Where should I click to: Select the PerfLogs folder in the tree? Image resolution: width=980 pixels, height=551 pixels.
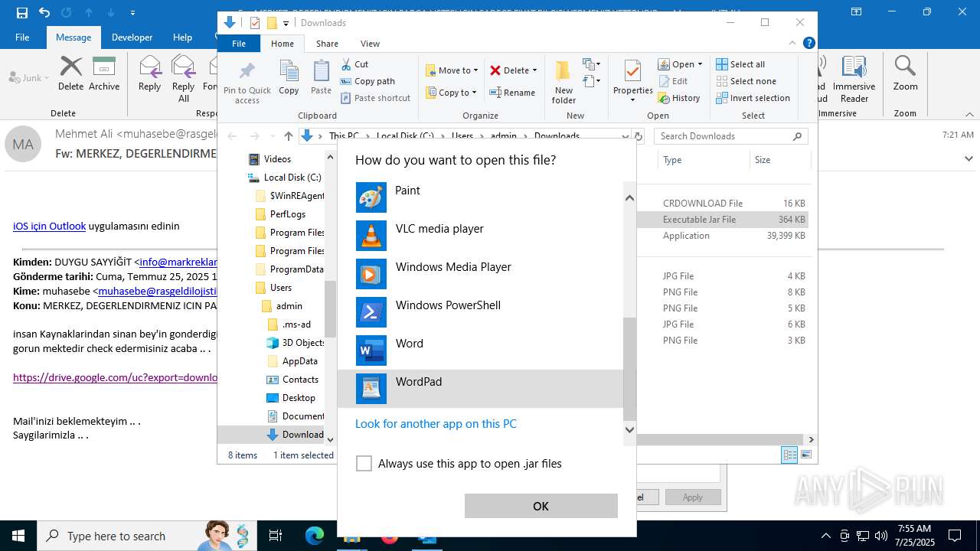click(x=288, y=214)
